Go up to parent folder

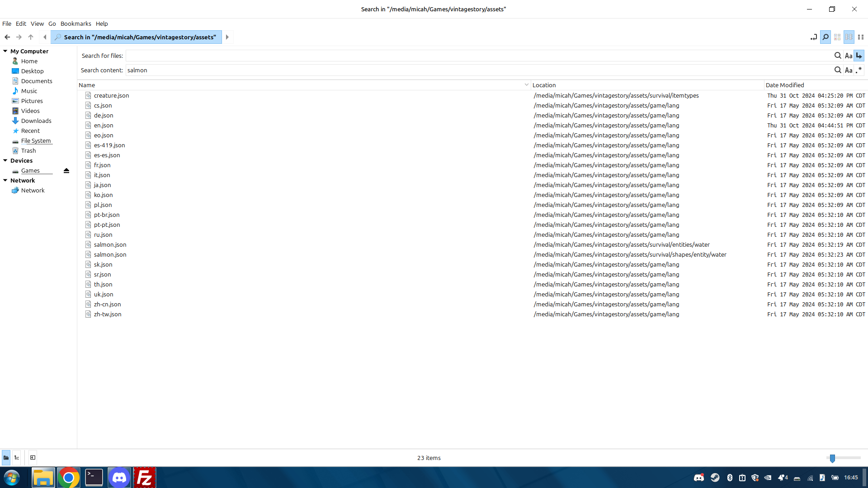[31, 37]
